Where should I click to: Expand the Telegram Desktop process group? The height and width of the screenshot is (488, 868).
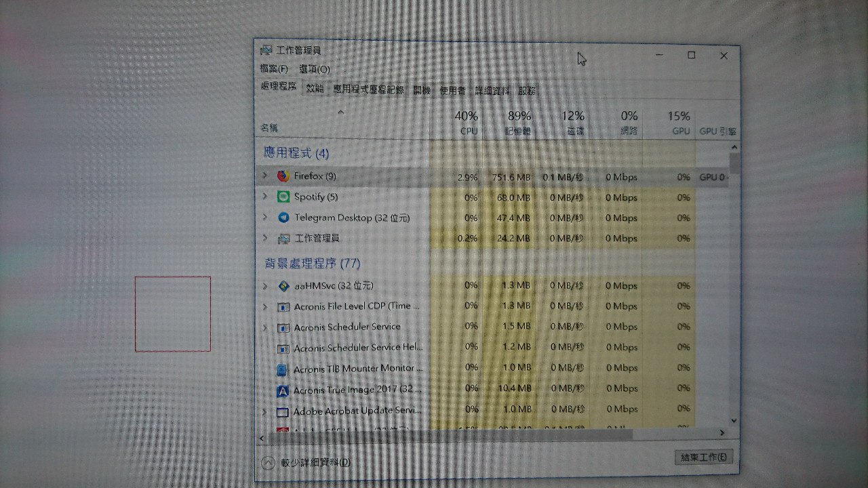point(264,218)
